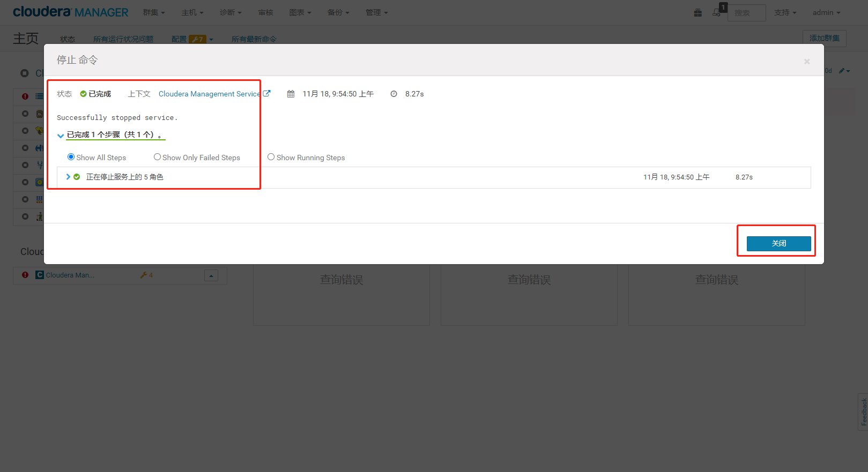
Task: Select Show Only Failed Steps option
Action: [157, 157]
